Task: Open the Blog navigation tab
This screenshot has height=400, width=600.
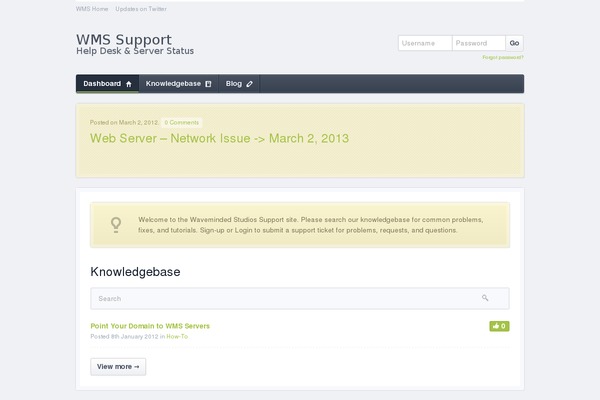Action: pyautogui.click(x=239, y=84)
